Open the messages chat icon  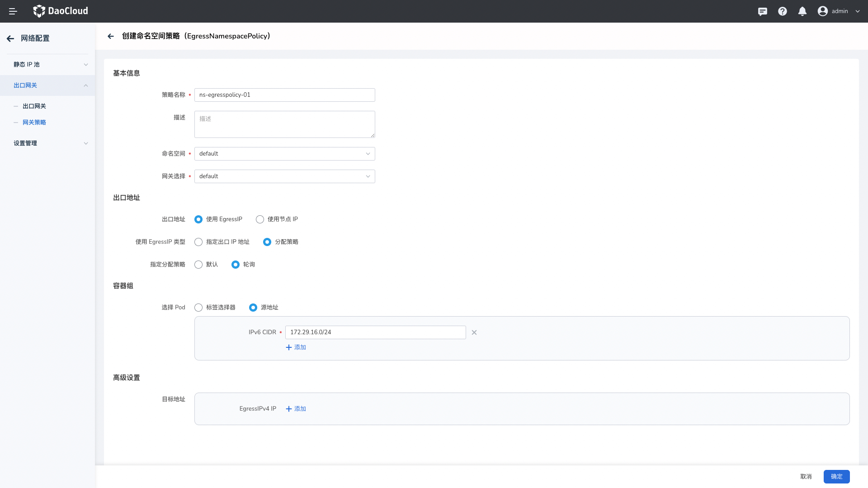[762, 11]
